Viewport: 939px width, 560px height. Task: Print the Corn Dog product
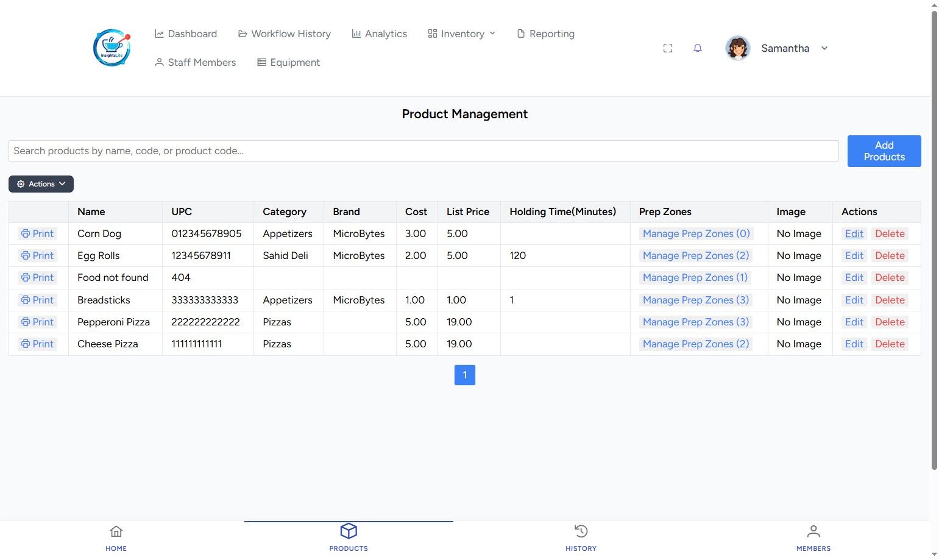pyautogui.click(x=37, y=233)
